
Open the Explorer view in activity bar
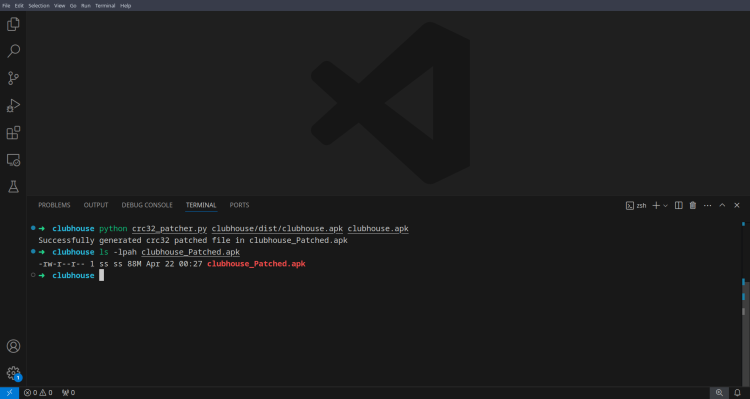pyautogui.click(x=13, y=24)
